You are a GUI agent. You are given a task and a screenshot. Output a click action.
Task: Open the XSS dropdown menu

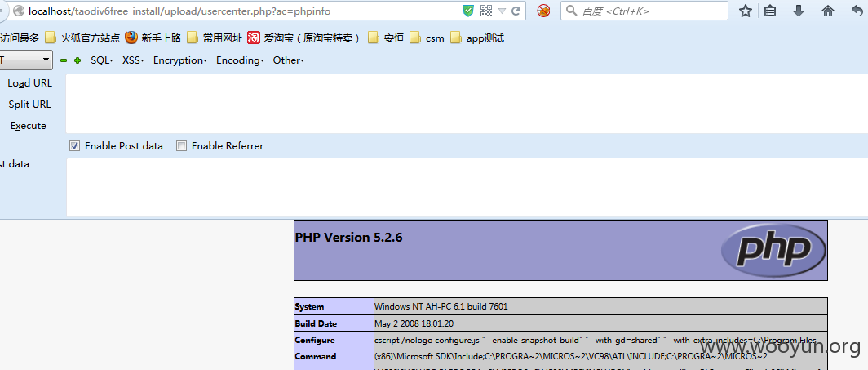pyautogui.click(x=134, y=60)
